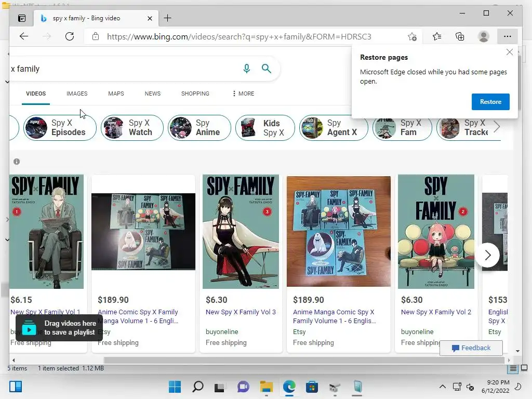Screen dimensions: 532x399
Task: Select the Spy X Fam suggestion chip
Action: tap(403, 129)
